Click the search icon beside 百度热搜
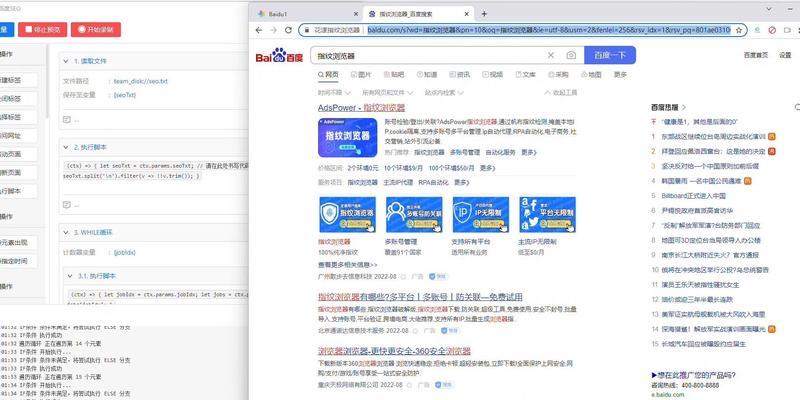This screenshot has height=400, width=800. [797, 107]
